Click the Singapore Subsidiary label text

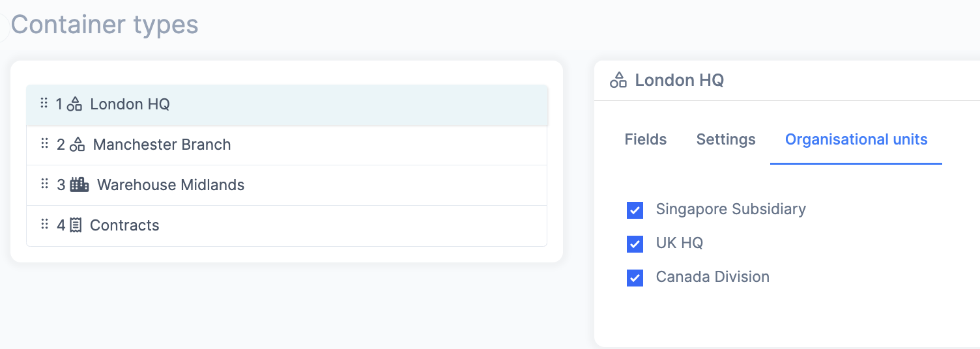[731, 209]
